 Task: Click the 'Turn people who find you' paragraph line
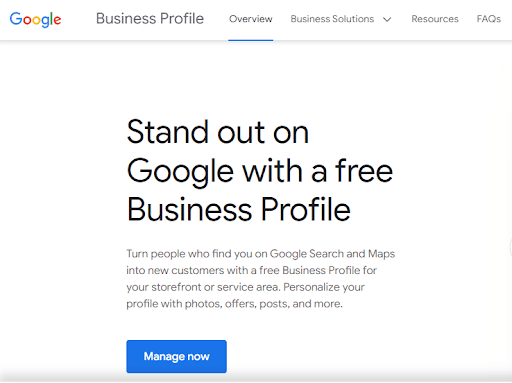click(x=261, y=254)
